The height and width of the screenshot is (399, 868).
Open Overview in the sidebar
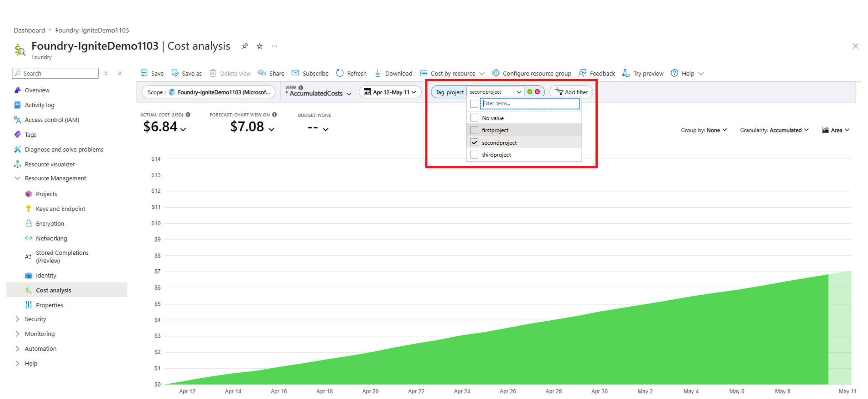pyautogui.click(x=37, y=90)
